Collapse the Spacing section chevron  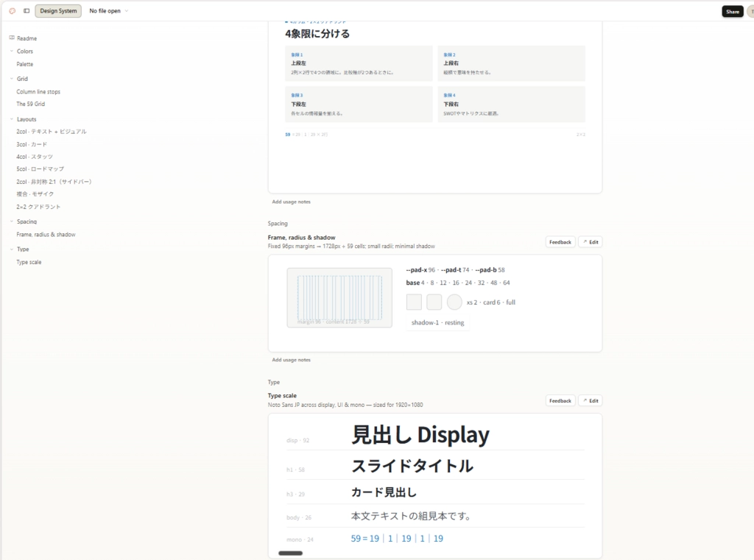12,221
